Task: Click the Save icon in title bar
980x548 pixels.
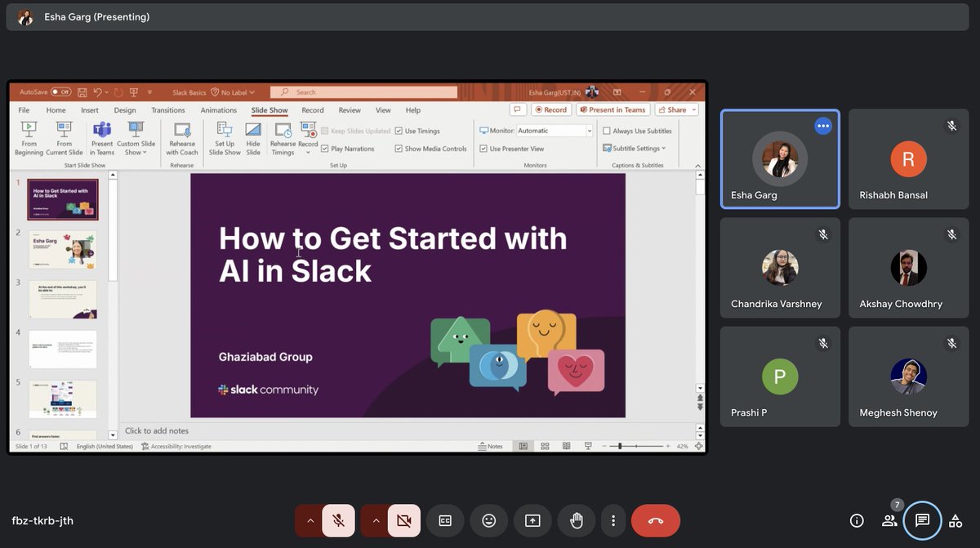Action: coord(82,92)
